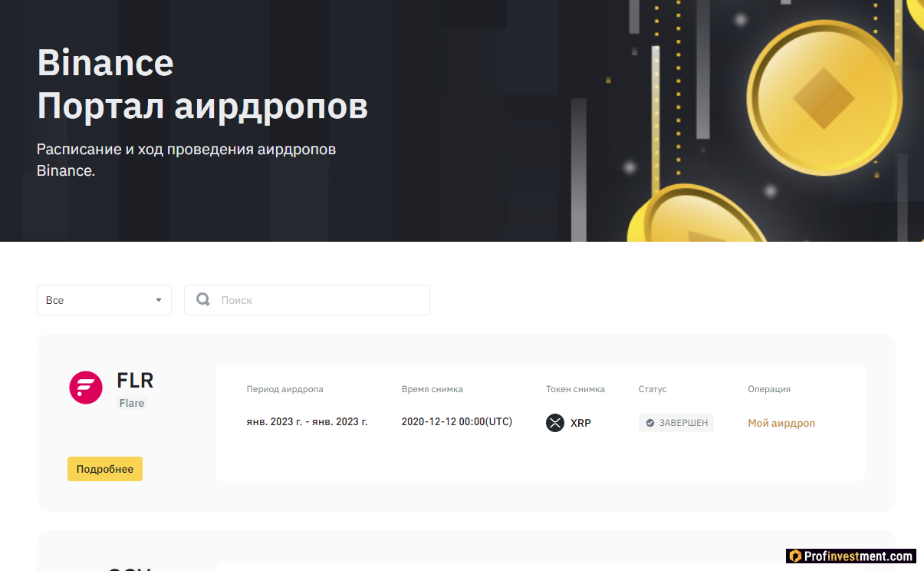Click the 'XRP' token text
Viewport: 924px width, 571px height.
(x=580, y=423)
